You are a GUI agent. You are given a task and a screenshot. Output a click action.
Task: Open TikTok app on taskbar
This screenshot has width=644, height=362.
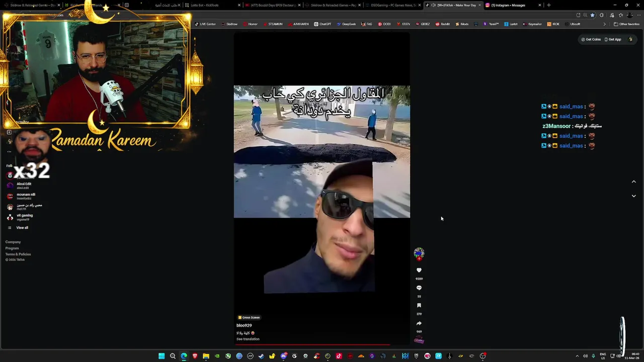339,356
